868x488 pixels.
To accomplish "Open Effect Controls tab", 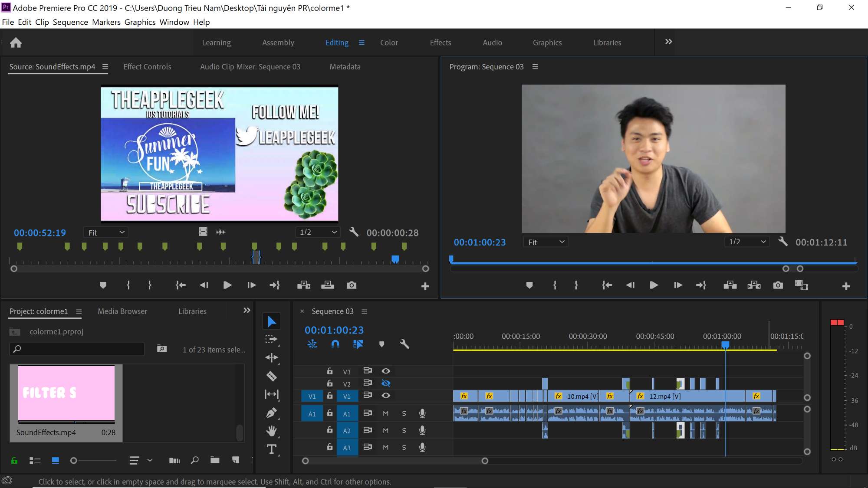I will 147,67.
